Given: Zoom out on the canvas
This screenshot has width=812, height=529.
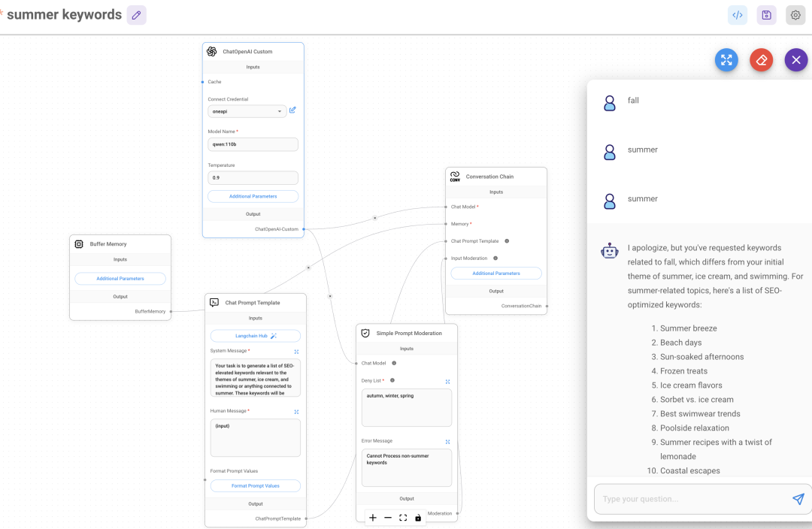Looking at the screenshot, I should 388,518.
